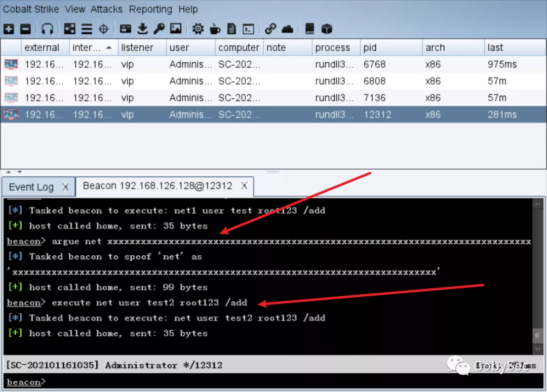This screenshot has width=547, height=392.
Task: Click 'execute net user test2' command line
Action: click(x=127, y=303)
